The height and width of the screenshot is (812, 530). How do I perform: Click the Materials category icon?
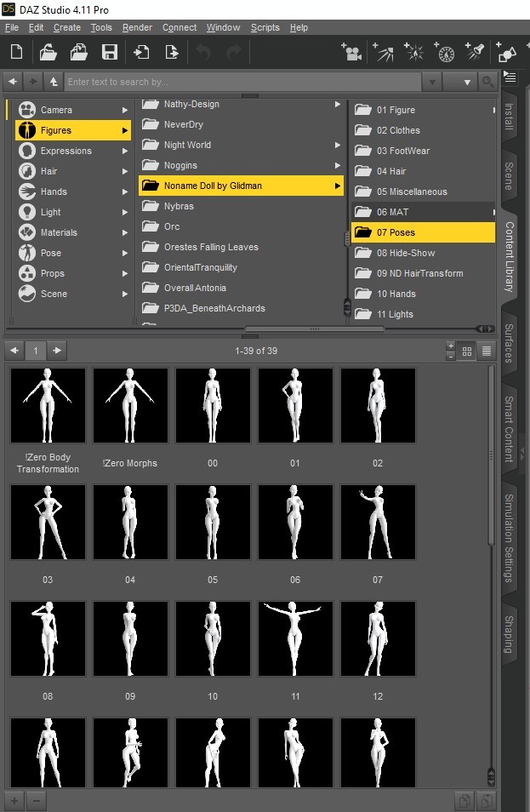click(x=27, y=232)
